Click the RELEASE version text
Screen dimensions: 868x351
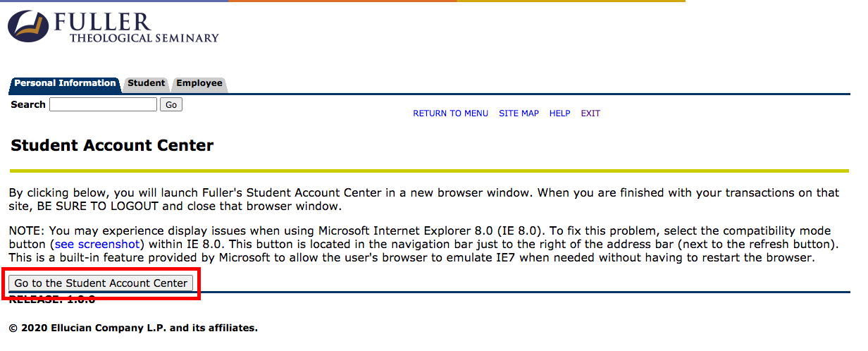tap(52, 300)
